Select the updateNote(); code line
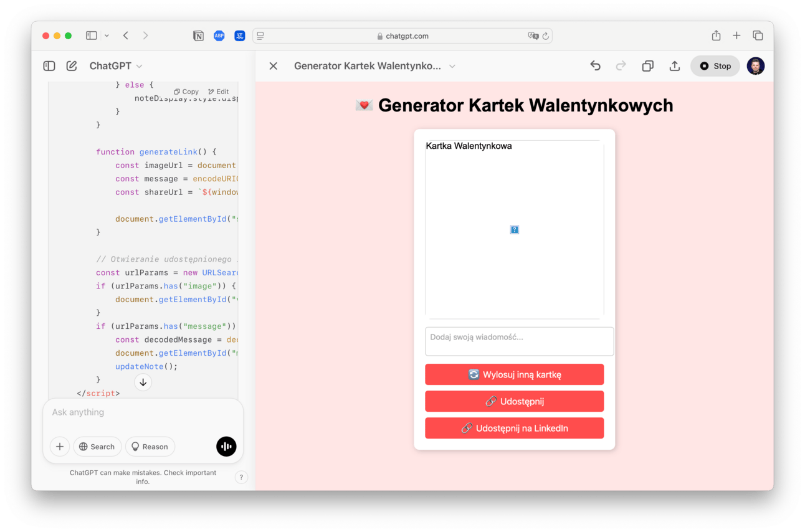 pos(146,366)
